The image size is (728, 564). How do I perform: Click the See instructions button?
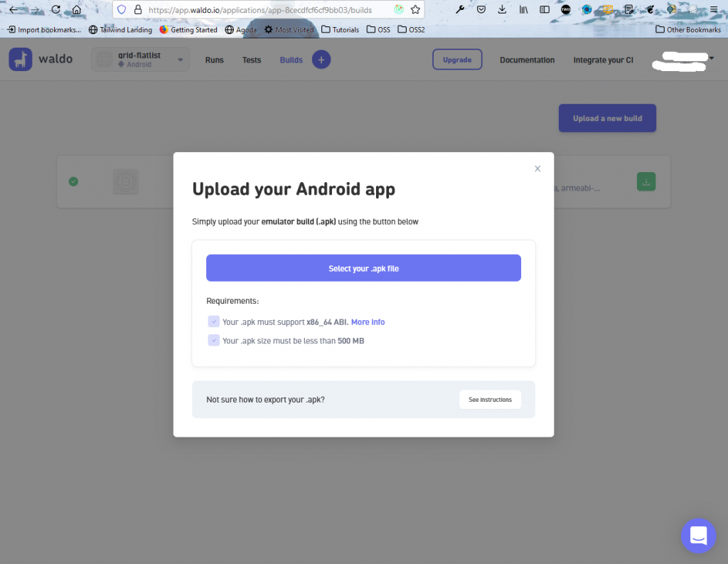click(490, 400)
